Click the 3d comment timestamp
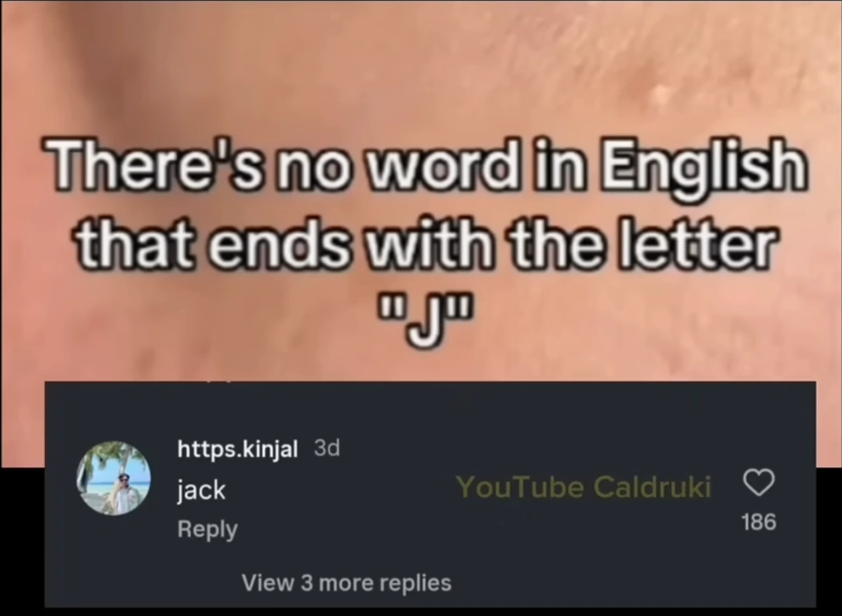This screenshot has width=842, height=616. (327, 447)
